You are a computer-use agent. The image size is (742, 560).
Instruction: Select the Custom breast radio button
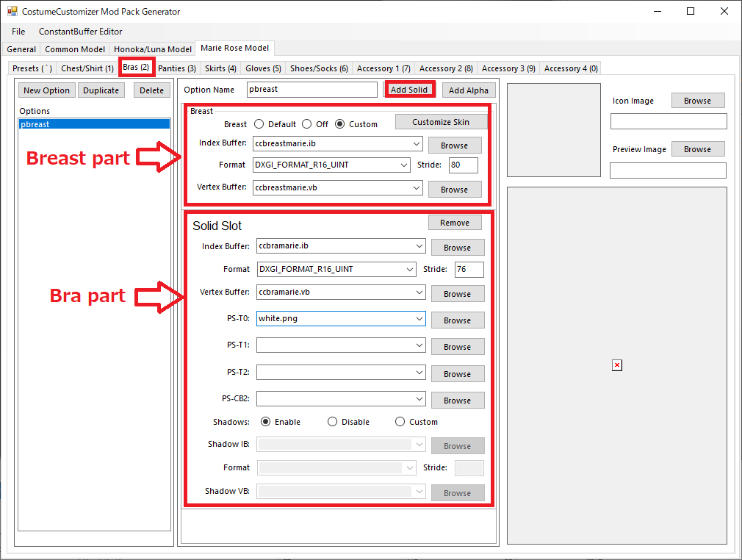tap(339, 124)
